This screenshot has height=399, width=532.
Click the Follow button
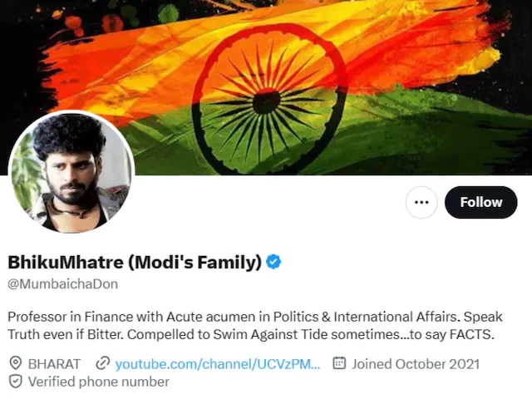[x=480, y=202]
